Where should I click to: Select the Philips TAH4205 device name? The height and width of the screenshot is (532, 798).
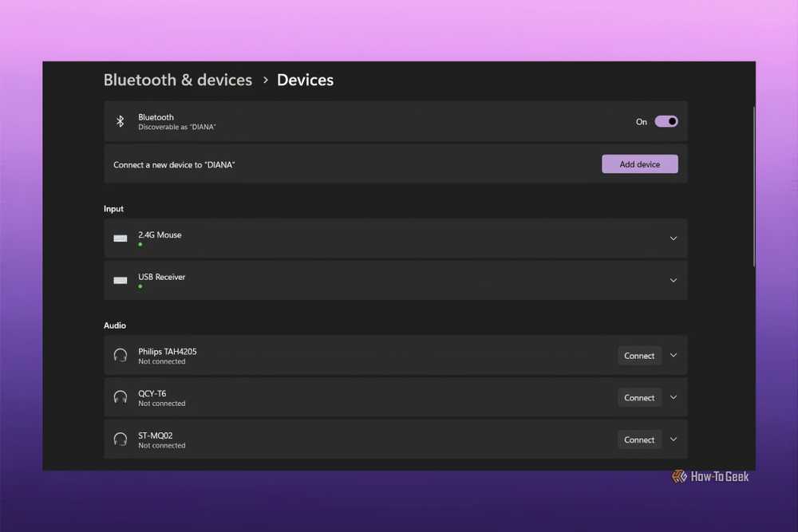pos(168,352)
